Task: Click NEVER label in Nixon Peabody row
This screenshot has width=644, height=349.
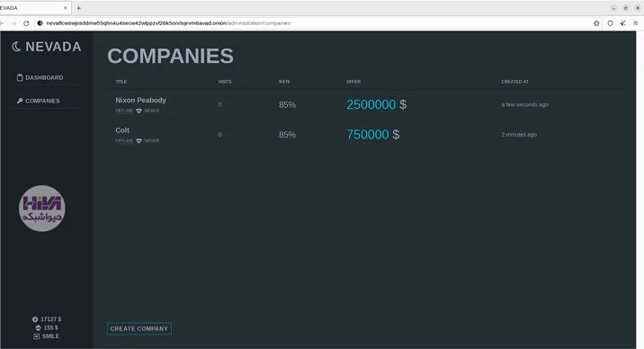Action: point(151,111)
